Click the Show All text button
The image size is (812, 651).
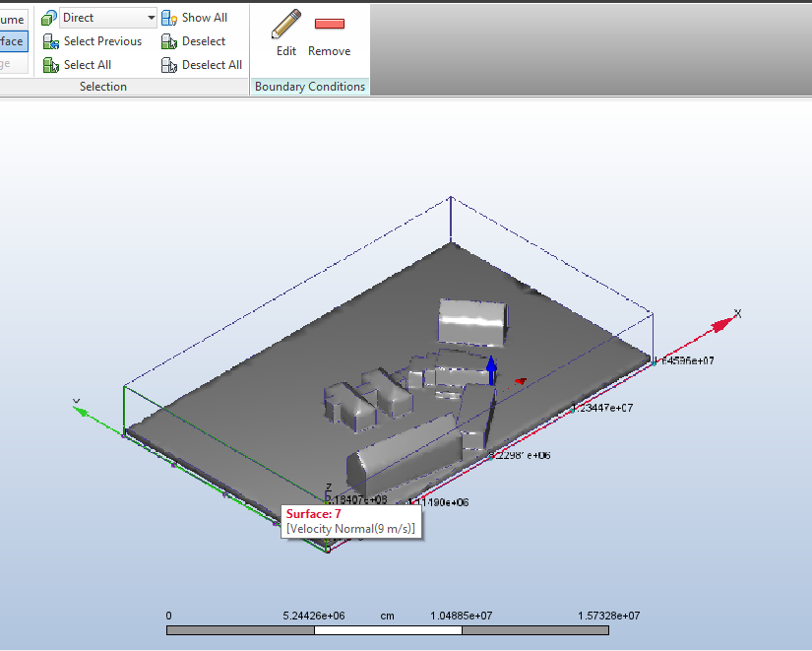tap(205, 18)
